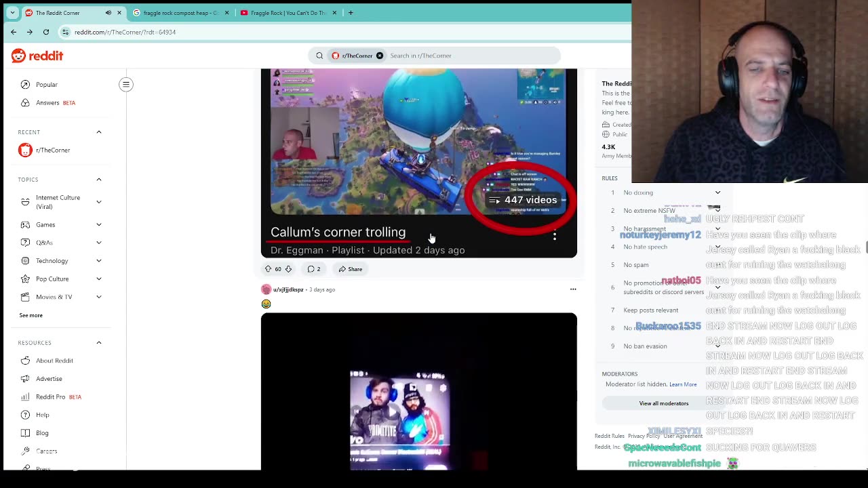This screenshot has height=488, width=868.
Task: Expand rule 1 No doxing
Action: point(717,192)
